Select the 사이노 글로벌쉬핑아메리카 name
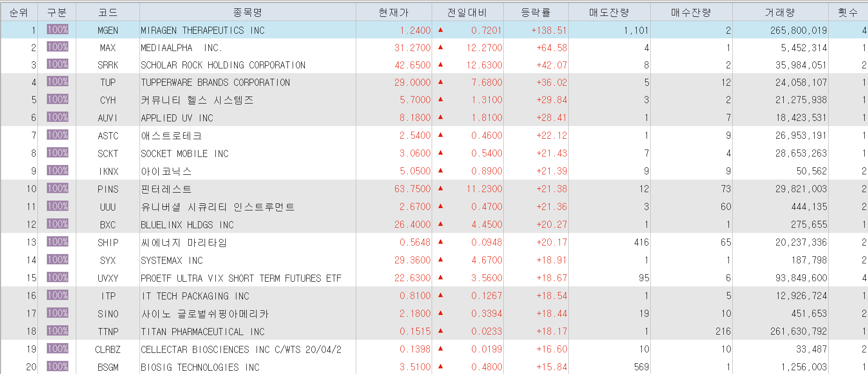This screenshot has height=374, width=868. click(x=205, y=314)
